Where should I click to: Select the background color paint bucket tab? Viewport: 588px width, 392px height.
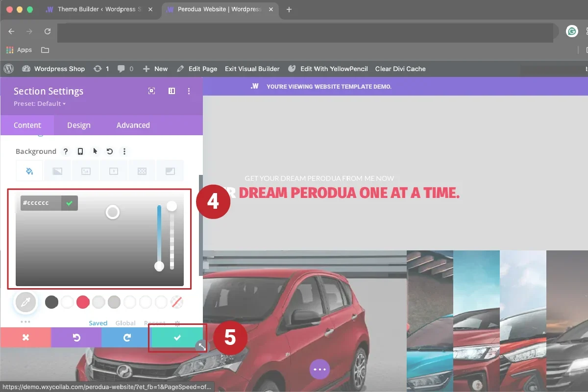click(x=29, y=171)
